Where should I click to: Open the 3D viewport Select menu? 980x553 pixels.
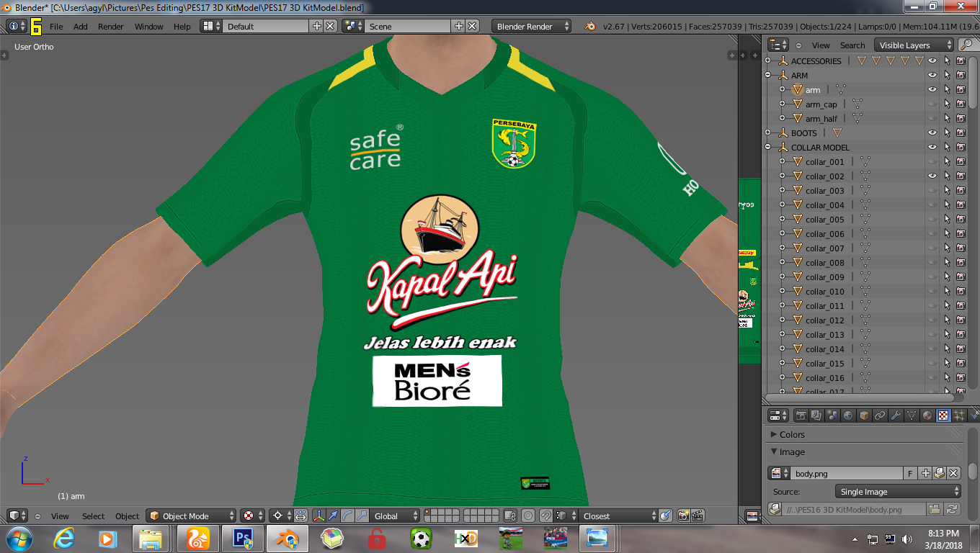click(x=93, y=516)
